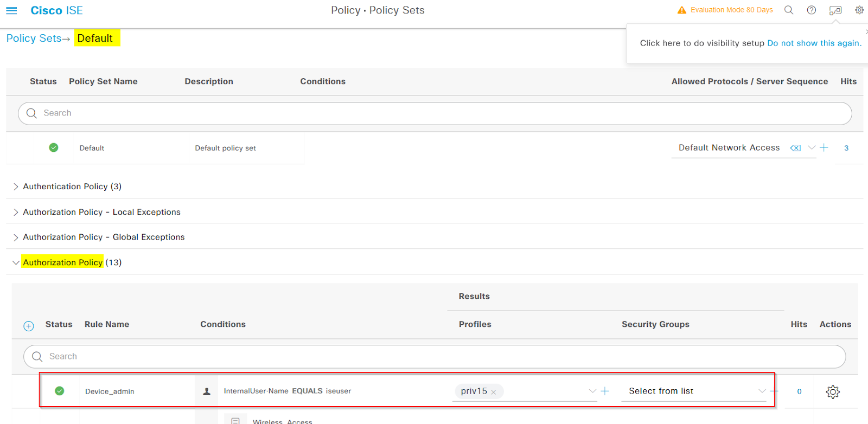Click the hit count 3 for Default set
This screenshot has height=424, width=868.
click(846, 148)
